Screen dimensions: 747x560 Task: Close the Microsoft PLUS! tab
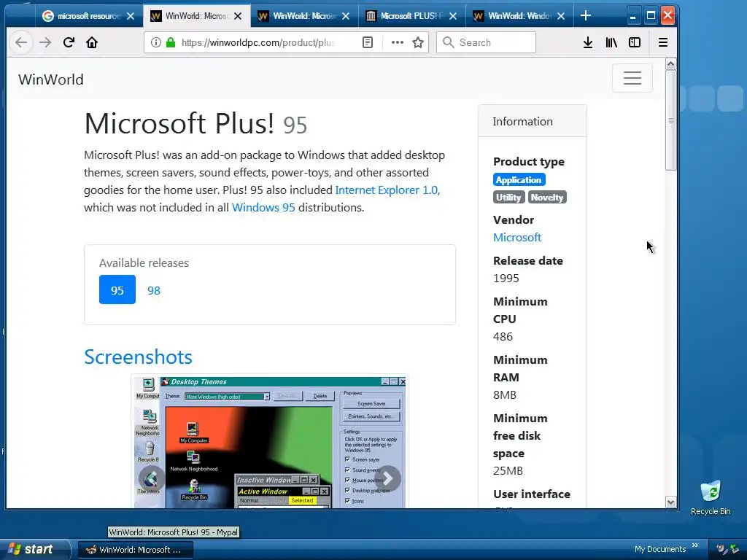453,16
